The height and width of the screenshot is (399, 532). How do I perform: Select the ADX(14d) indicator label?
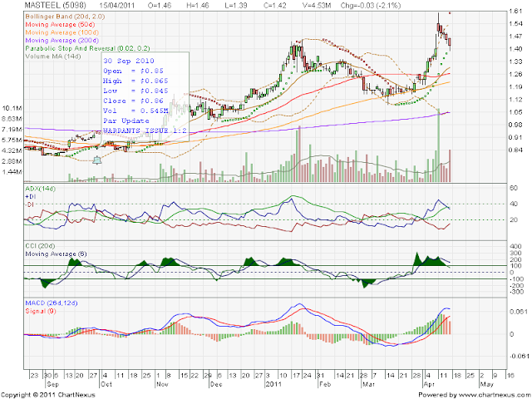click(x=41, y=189)
